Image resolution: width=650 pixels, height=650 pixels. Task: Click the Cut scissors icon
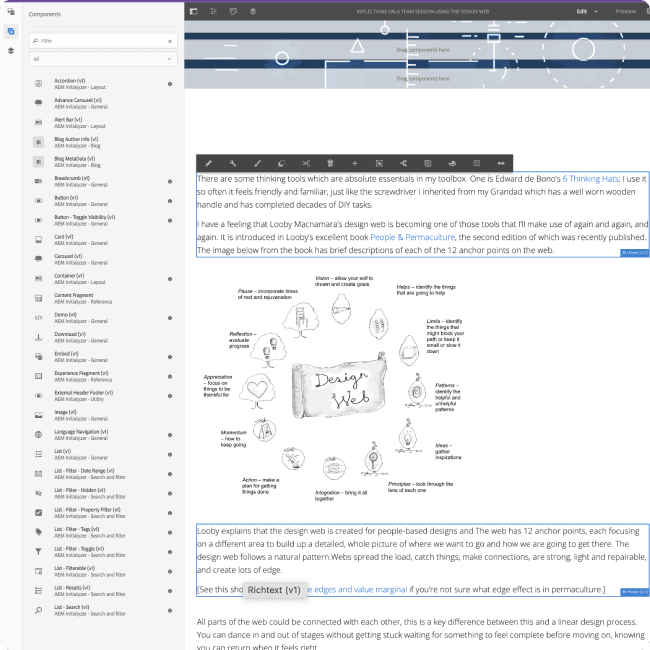(x=305, y=163)
